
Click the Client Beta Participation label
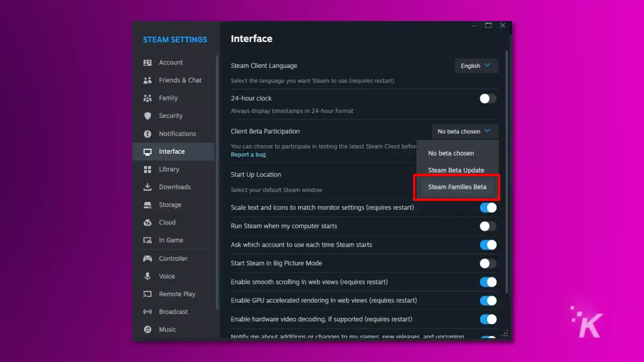click(265, 131)
